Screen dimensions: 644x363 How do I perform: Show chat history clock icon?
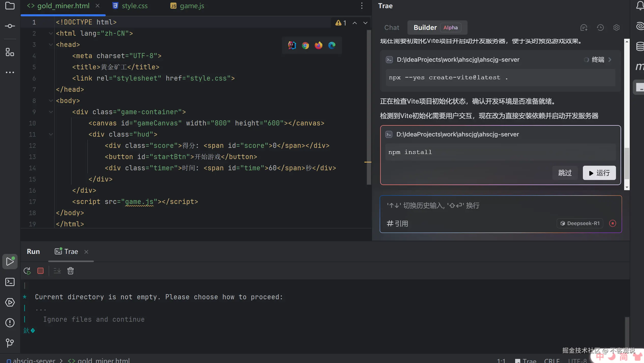click(600, 28)
